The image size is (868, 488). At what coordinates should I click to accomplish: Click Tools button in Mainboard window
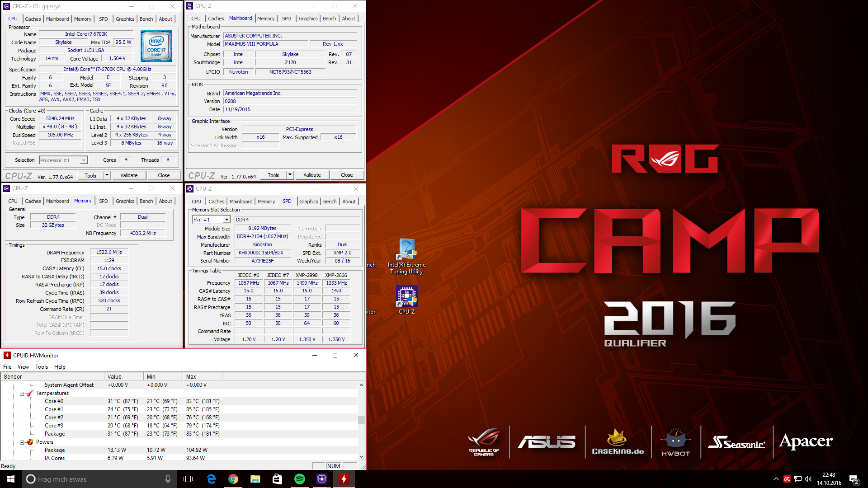click(274, 175)
